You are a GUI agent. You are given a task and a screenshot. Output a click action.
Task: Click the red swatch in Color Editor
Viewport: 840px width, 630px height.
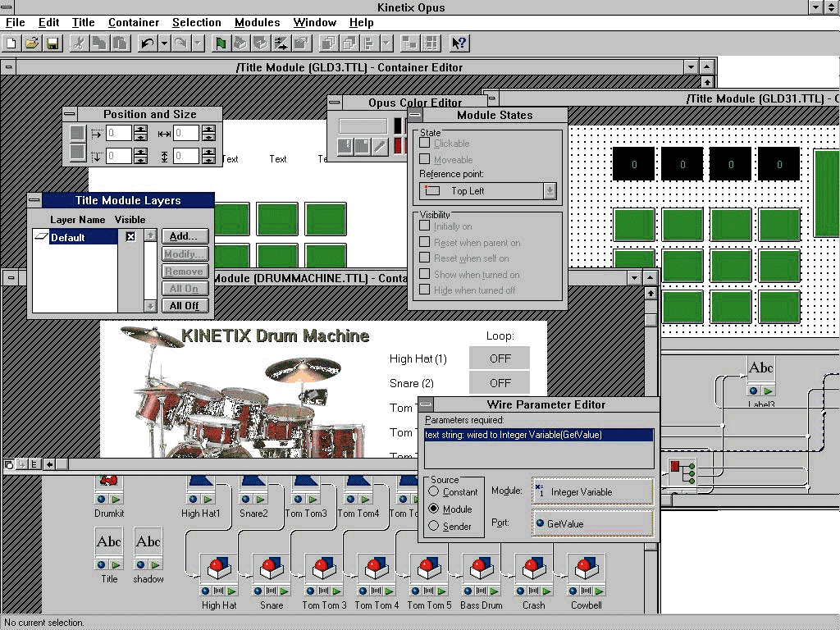click(399, 145)
